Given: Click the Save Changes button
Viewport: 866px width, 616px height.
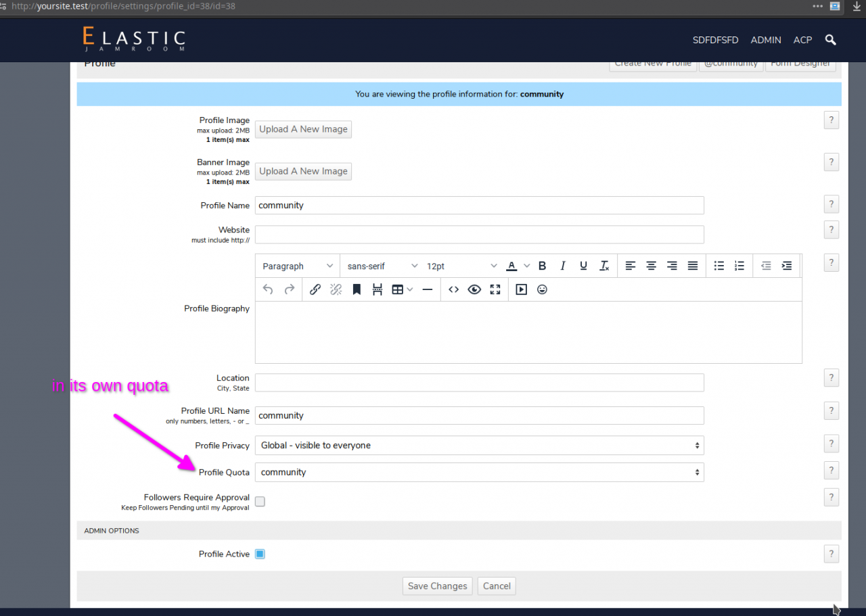Looking at the screenshot, I should (437, 586).
